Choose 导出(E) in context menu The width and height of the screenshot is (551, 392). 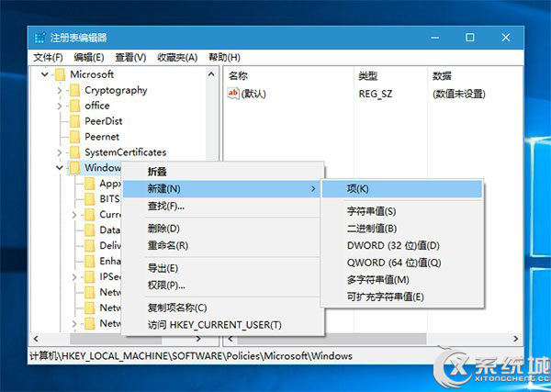pos(223,268)
